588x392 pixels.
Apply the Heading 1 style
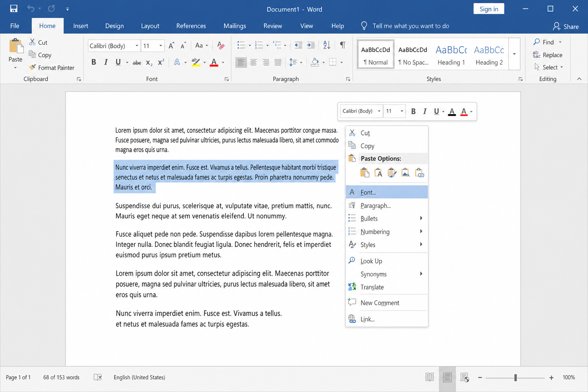coord(451,54)
